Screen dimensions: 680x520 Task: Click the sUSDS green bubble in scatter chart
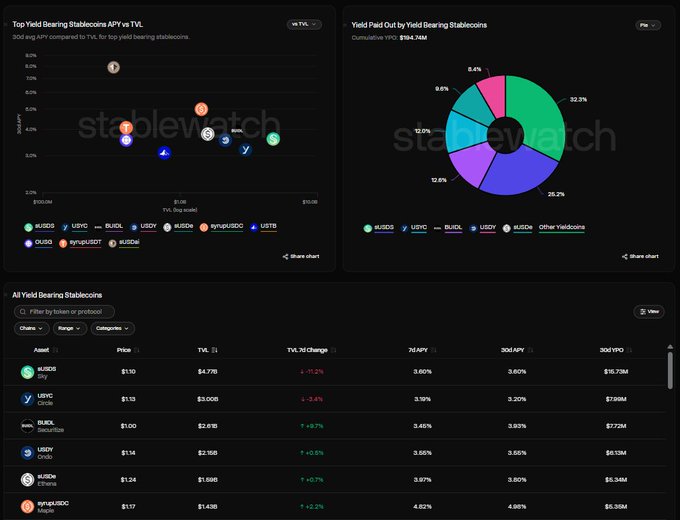[273, 139]
